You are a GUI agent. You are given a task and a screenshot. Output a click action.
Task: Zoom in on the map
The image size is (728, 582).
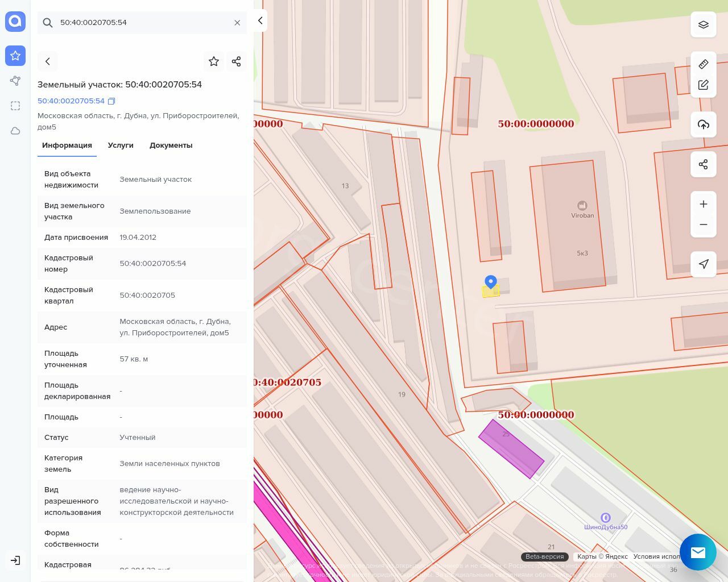[703, 204]
